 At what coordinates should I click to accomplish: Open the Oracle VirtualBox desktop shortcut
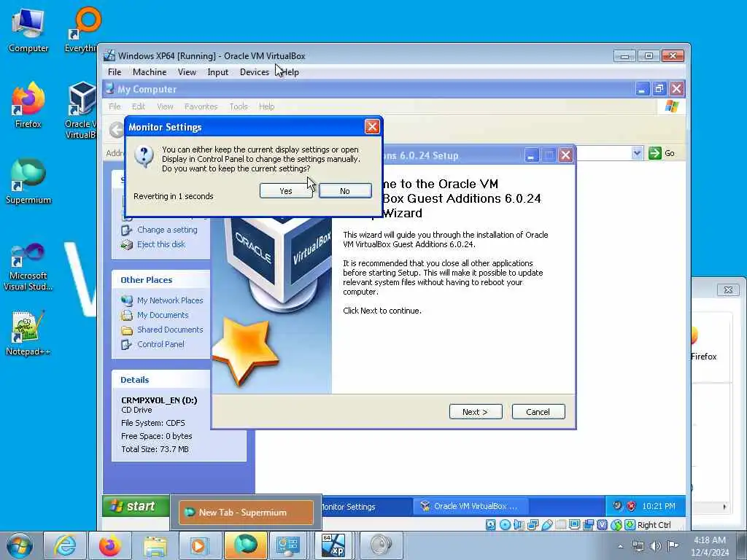81,111
